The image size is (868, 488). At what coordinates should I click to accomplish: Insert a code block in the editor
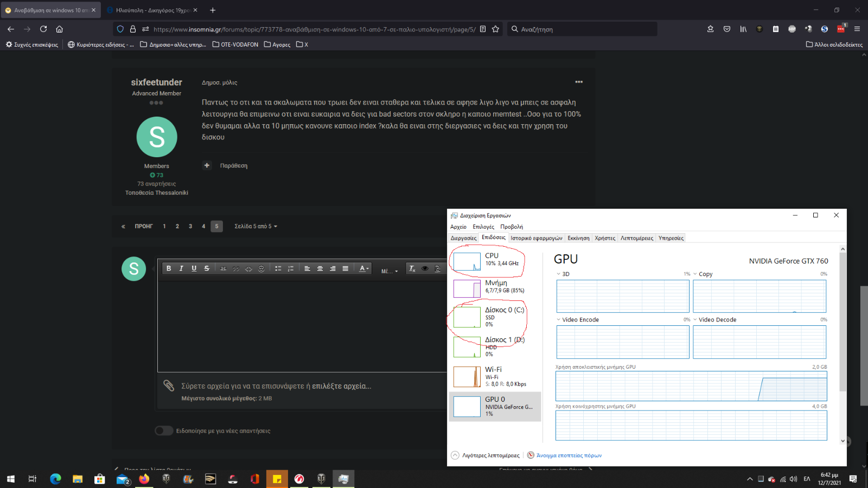pyautogui.click(x=248, y=268)
